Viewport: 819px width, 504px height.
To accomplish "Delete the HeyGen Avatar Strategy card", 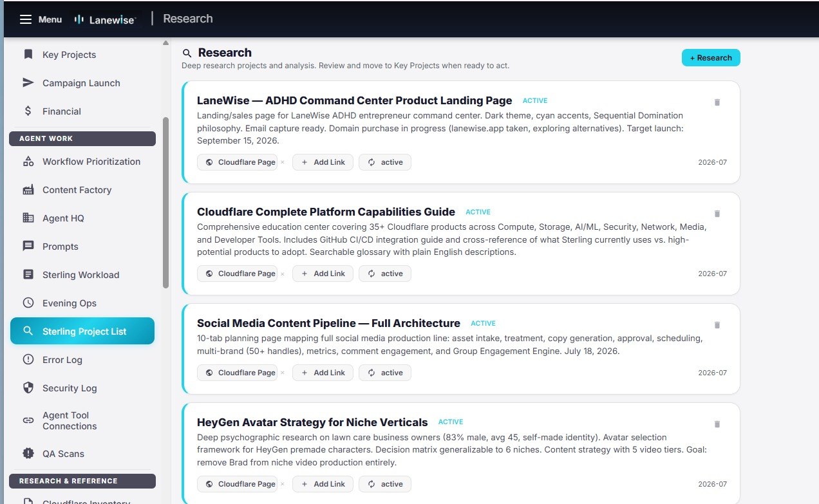I will pyautogui.click(x=717, y=424).
